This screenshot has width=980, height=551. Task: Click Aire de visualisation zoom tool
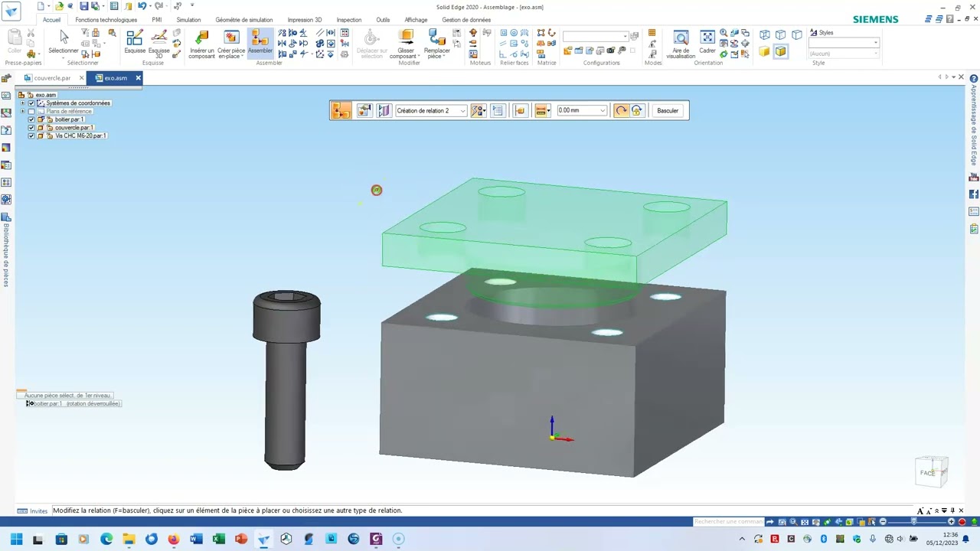[681, 44]
